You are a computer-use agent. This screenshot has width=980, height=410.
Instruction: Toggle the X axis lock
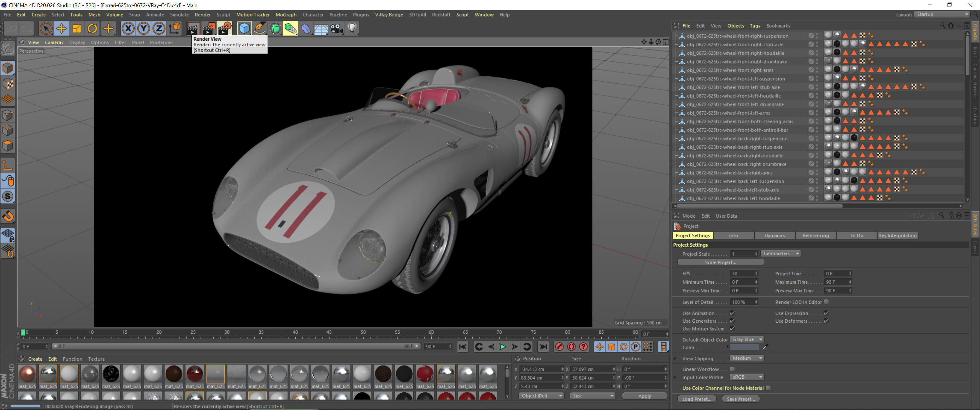click(x=128, y=28)
